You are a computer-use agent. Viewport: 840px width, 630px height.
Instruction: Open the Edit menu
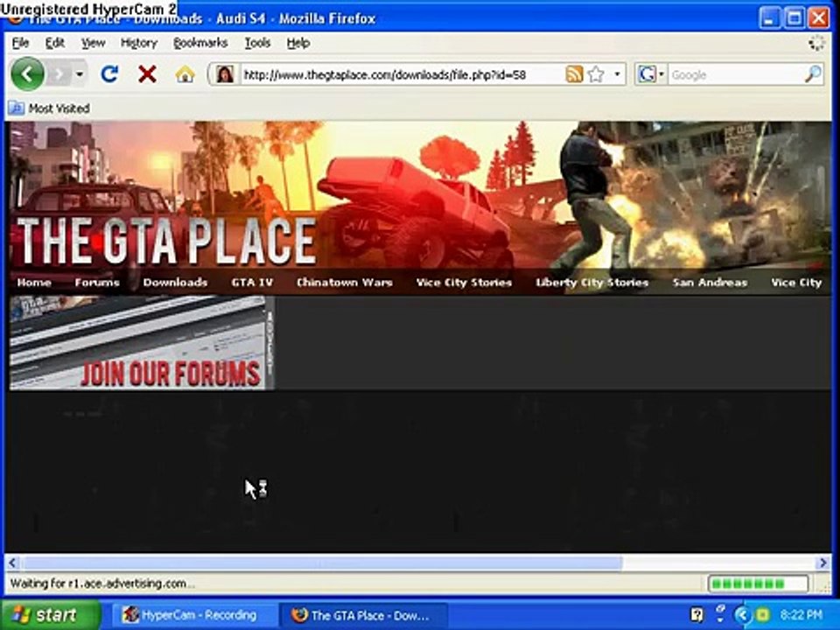(54, 43)
